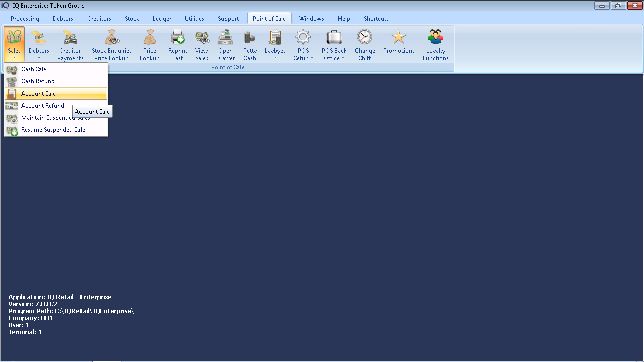
Task: Expand the Laybyes dropdown arrow
Action: click(275, 58)
